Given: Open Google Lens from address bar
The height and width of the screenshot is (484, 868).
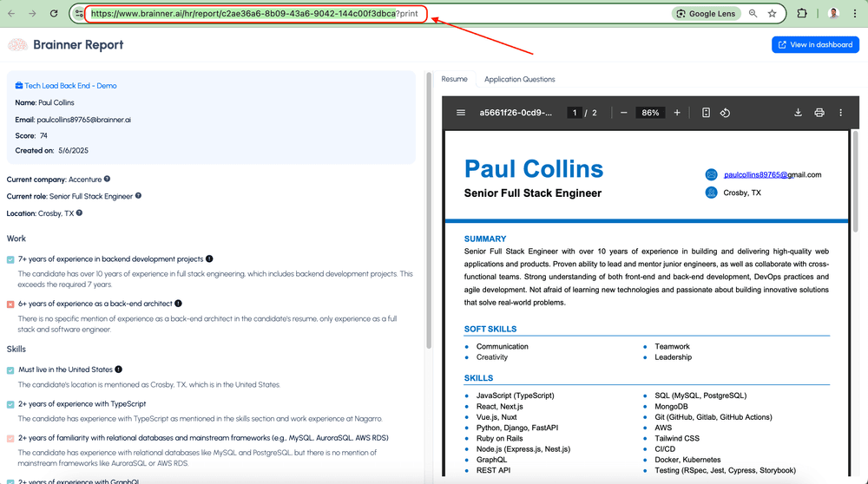Looking at the screenshot, I should pos(706,14).
